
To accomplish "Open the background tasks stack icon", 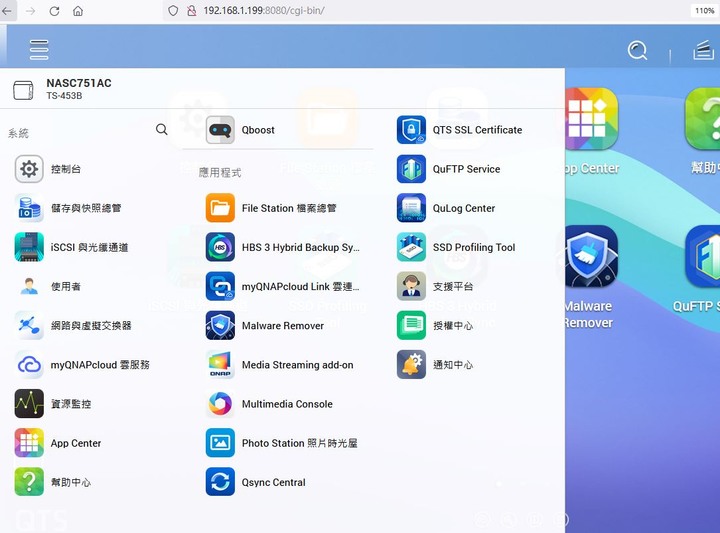I will (703, 50).
